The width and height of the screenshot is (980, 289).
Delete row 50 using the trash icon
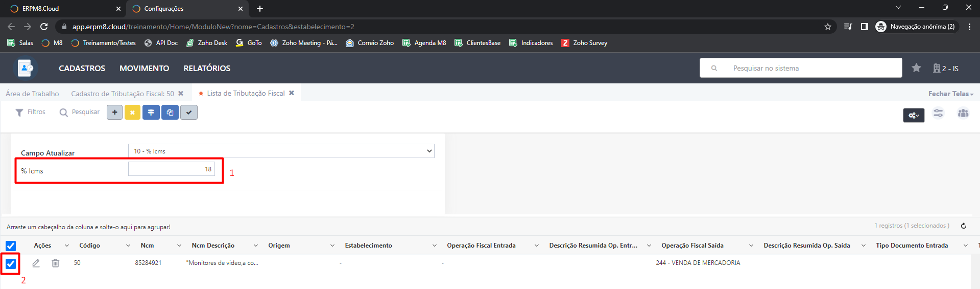click(x=55, y=263)
